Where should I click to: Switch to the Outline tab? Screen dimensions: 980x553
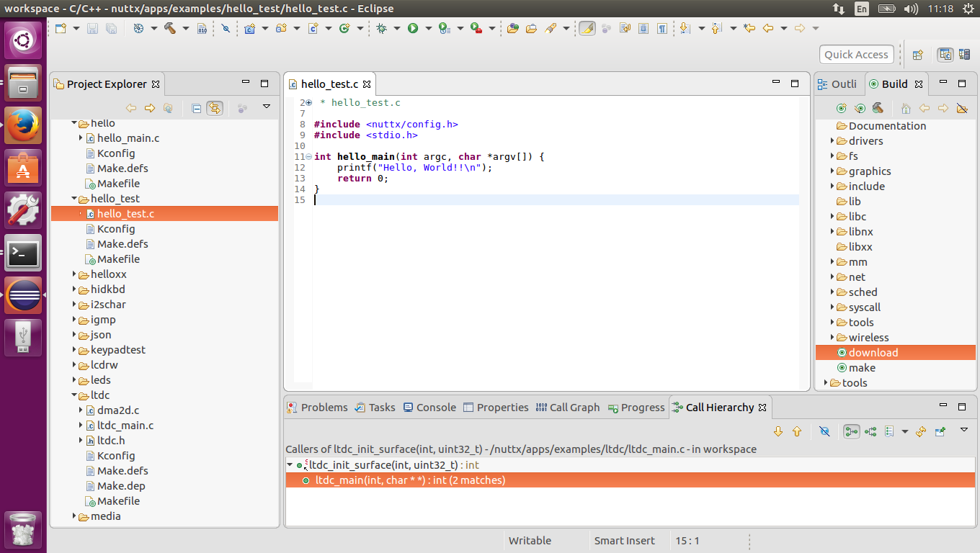tap(837, 84)
